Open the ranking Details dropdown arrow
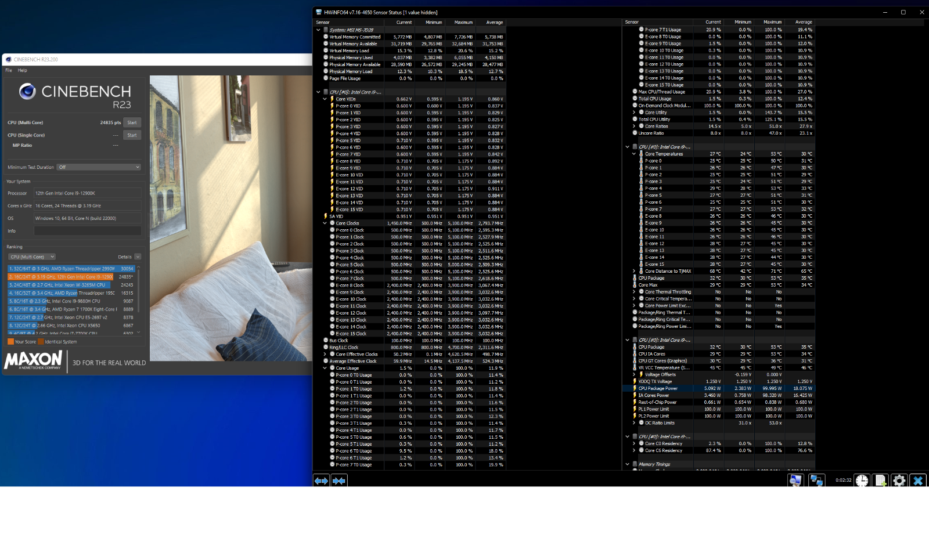Image resolution: width=929 pixels, height=560 pixels. pyautogui.click(x=138, y=256)
